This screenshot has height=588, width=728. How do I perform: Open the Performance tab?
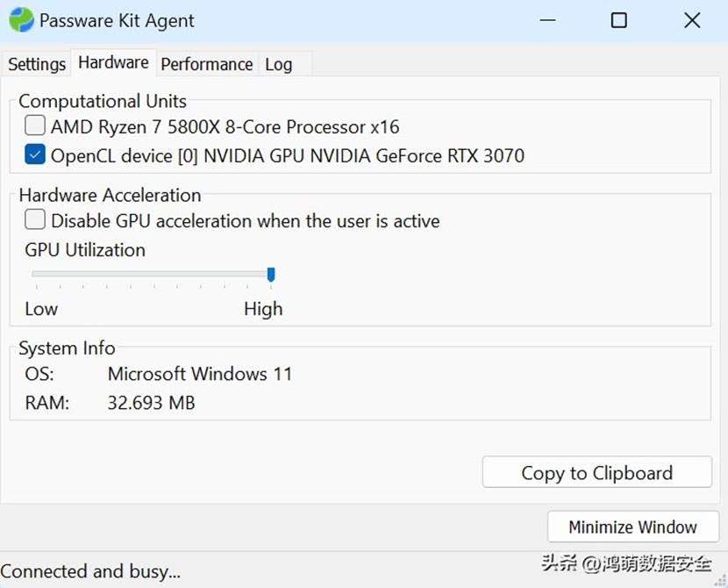click(x=207, y=64)
